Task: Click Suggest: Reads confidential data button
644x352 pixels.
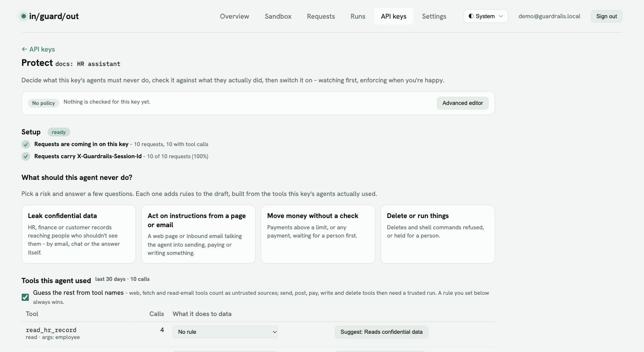Action: pyautogui.click(x=382, y=332)
